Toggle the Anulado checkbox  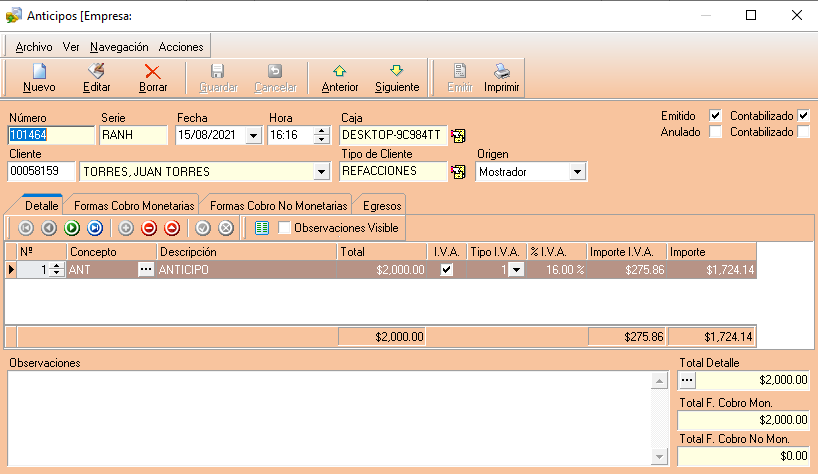(x=715, y=132)
